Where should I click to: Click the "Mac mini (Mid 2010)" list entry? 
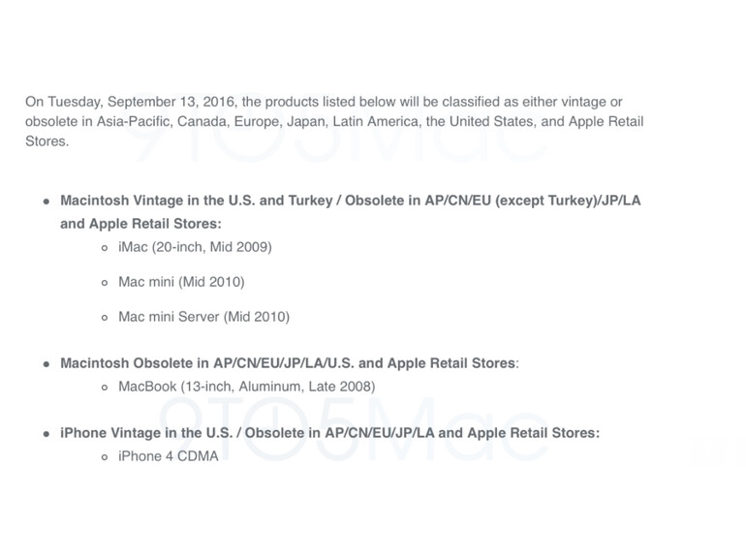181,282
